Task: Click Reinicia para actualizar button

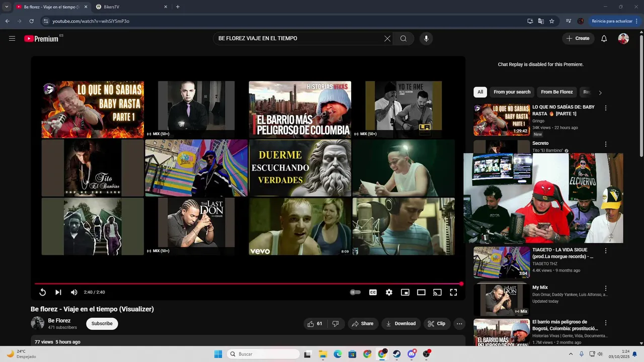Action: (612, 21)
